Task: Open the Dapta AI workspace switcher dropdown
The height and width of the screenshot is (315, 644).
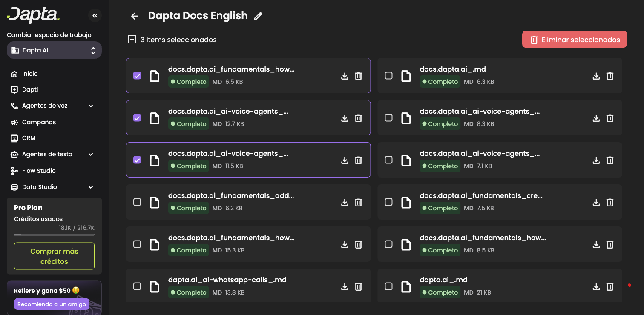Action: click(x=54, y=50)
